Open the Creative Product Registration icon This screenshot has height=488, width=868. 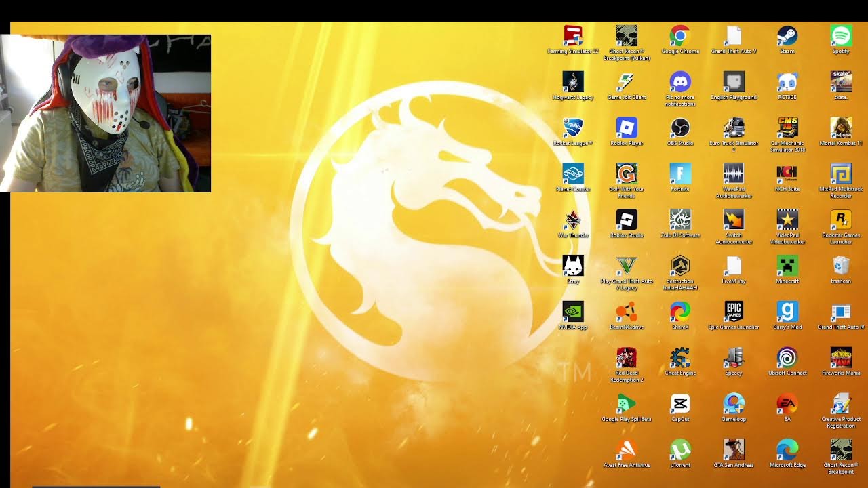click(x=841, y=404)
